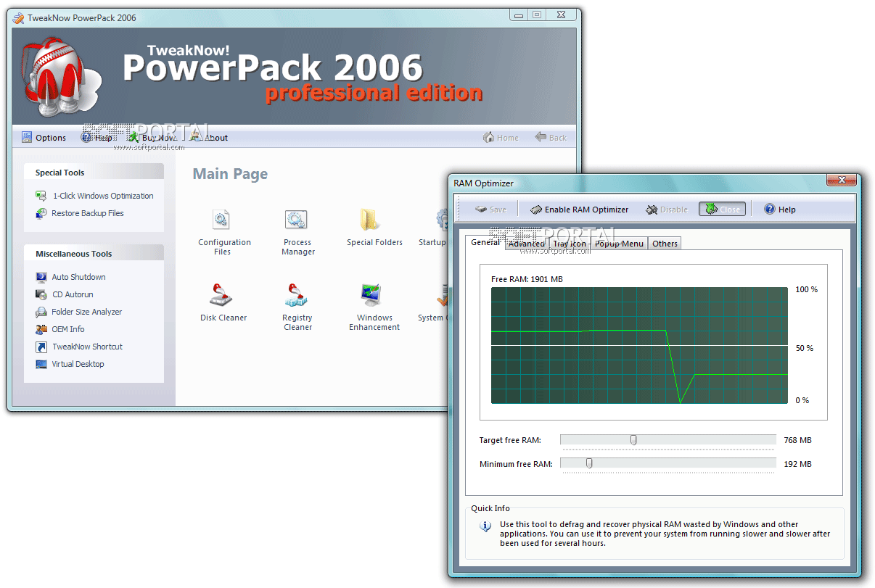Open Restore Backup Files link
The image size is (875, 588).
click(88, 213)
